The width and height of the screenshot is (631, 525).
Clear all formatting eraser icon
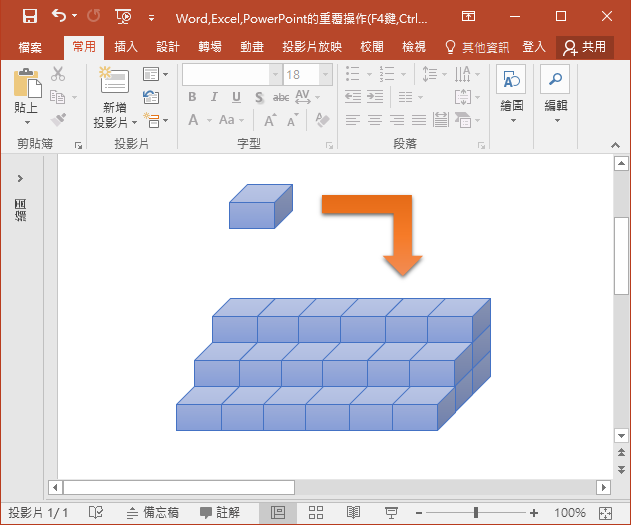(x=322, y=120)
